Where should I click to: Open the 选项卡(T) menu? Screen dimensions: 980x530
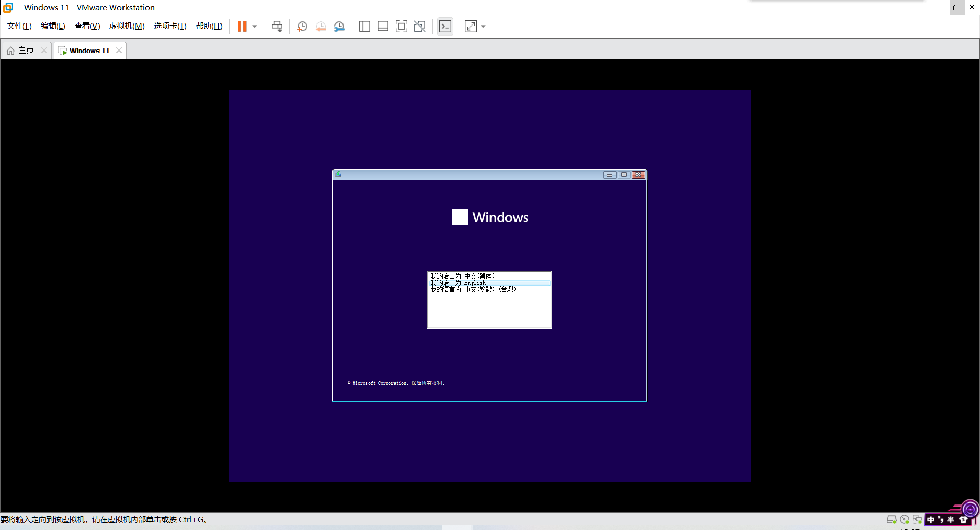170,26
